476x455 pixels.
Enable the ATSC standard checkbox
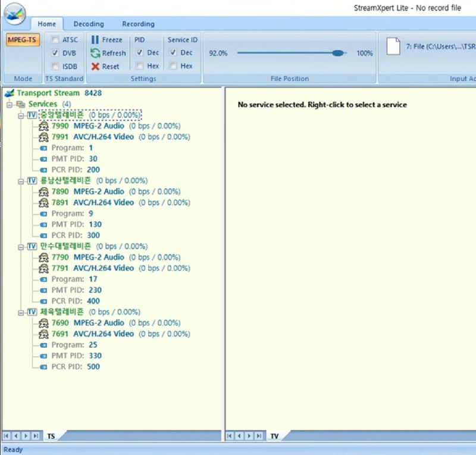(55, 40)
